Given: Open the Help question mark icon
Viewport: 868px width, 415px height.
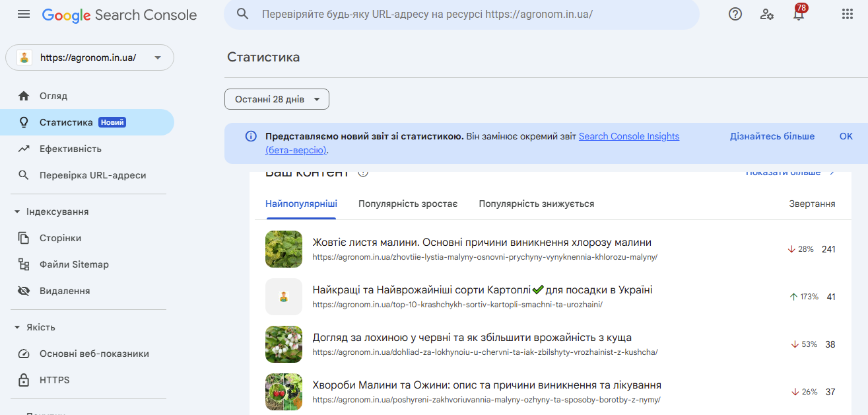Looking at the screenshot, I should coord(735,14).
